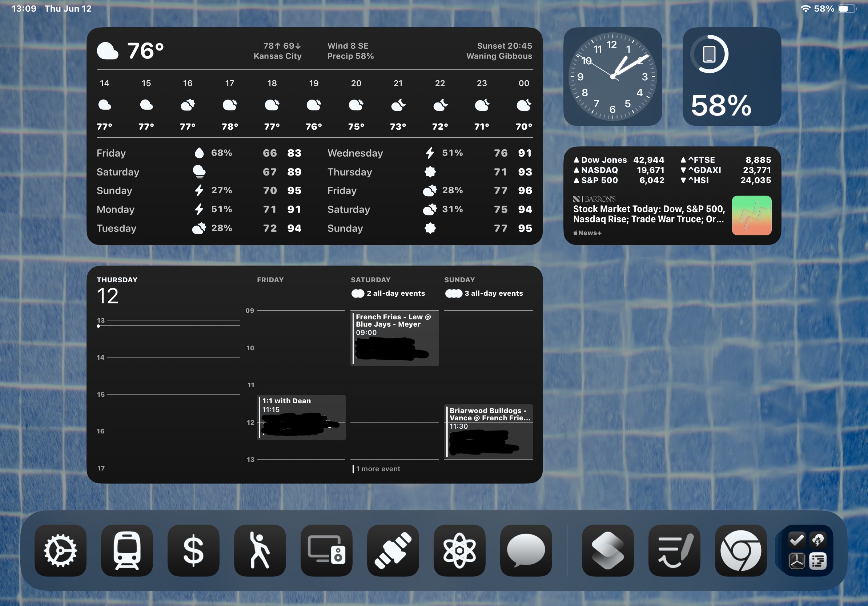The width and height of the screenshot is (868, 606).
Task: Open the Monday thunderstorm forecast row
Action: [199, 209]
